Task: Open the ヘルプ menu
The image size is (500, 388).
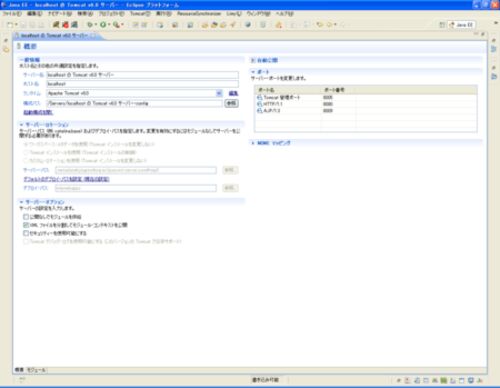Action: (284, 14)
